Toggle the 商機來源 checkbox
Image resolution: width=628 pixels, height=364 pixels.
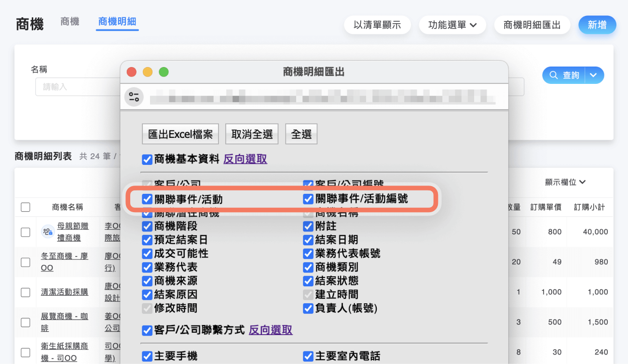(x=147, y=281)
